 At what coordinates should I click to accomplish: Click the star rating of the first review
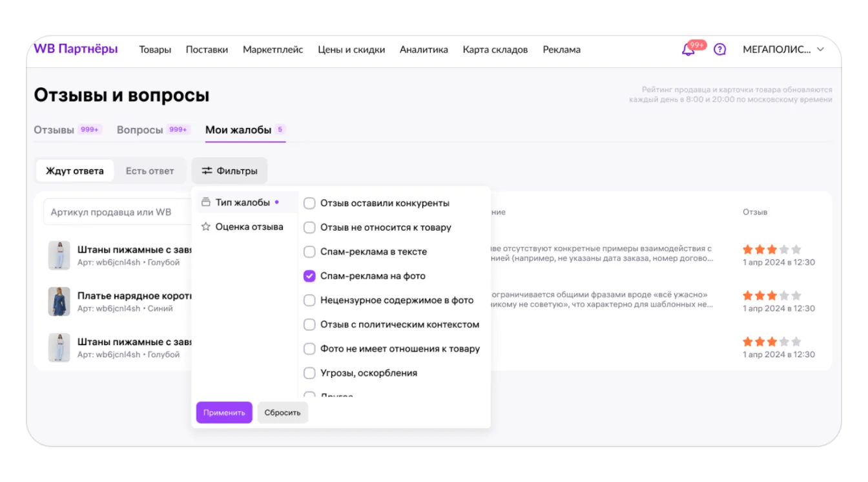click(x=771, y=249)
